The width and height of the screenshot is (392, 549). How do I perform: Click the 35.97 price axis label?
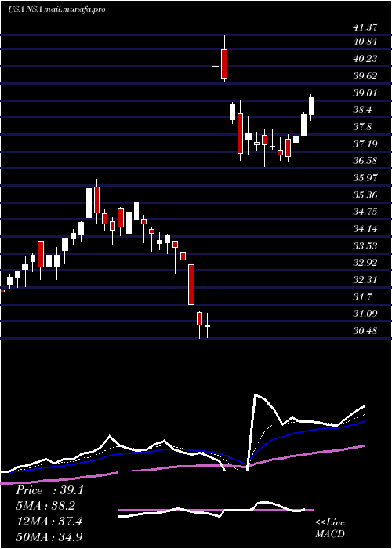(365, 178)
